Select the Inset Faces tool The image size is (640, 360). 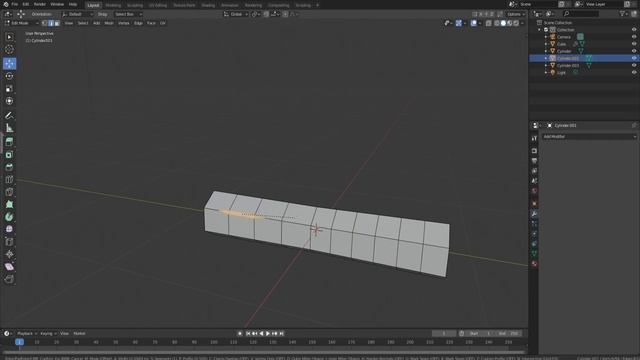click(x=9, y=155)
